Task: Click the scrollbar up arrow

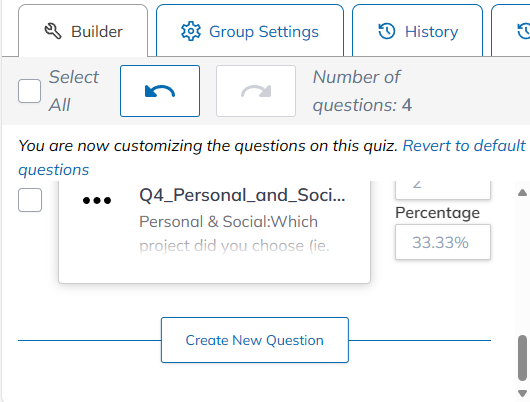Action: [522, 193]
